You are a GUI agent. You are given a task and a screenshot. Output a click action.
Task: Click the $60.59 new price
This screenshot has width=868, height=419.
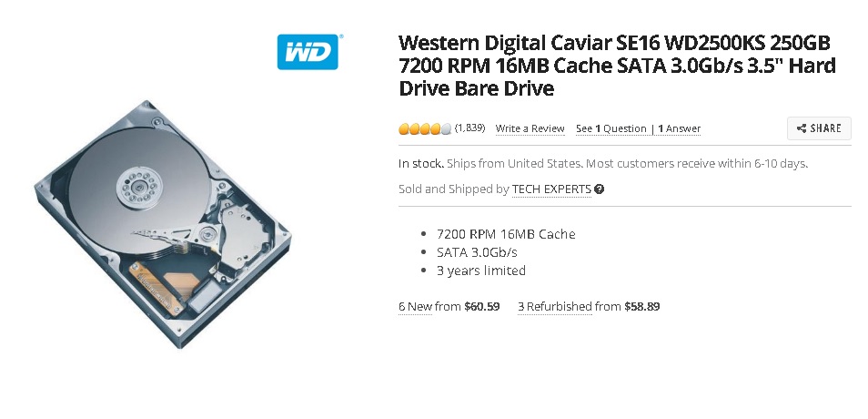pos(482,306)
